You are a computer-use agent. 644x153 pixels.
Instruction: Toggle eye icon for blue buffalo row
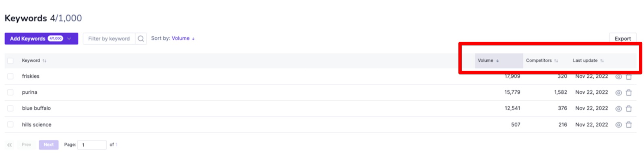tap(619, 109)
